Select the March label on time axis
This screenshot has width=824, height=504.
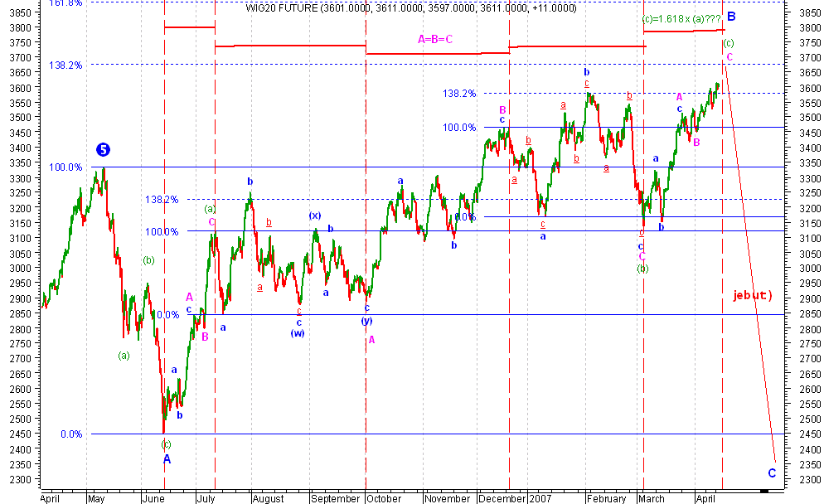[x=652, y=498]
